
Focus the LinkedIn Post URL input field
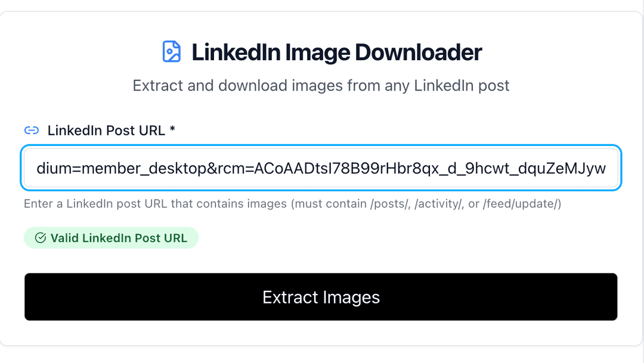point(321,168)
